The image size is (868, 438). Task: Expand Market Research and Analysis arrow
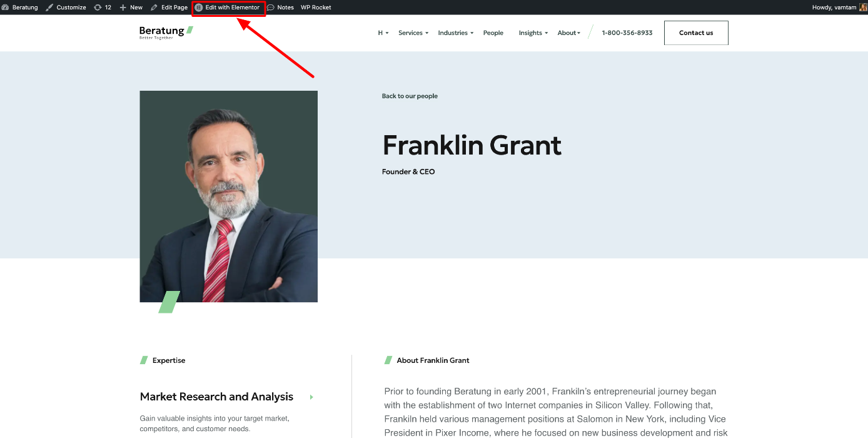[x=311, y=397]
